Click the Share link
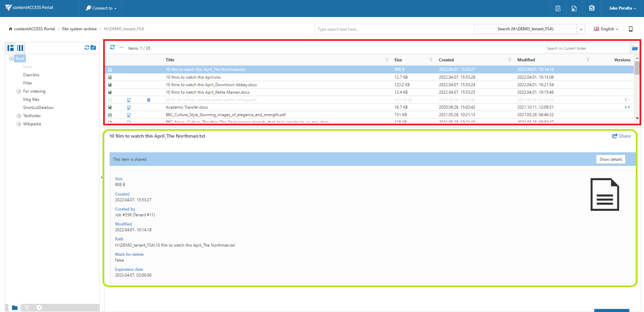 coord(621,136)
